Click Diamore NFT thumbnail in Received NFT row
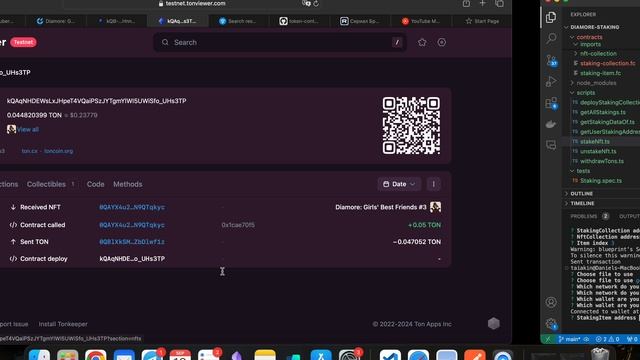The height and width of the screenshot is (360, 640). tap(435, 207)
